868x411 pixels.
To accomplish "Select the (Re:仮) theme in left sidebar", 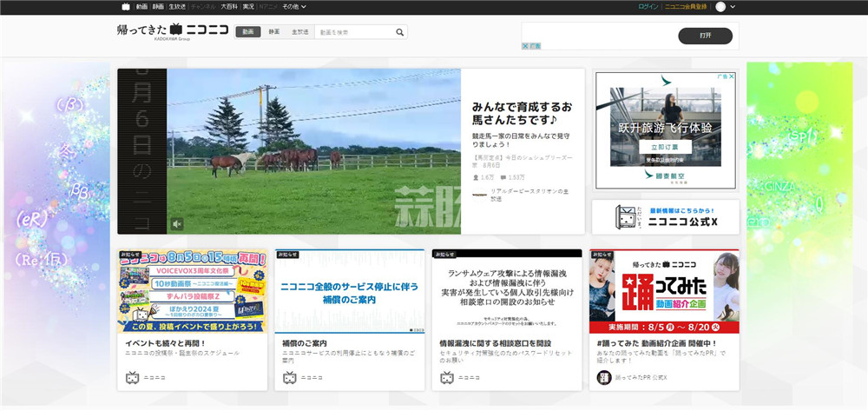I will pos(42,259).
